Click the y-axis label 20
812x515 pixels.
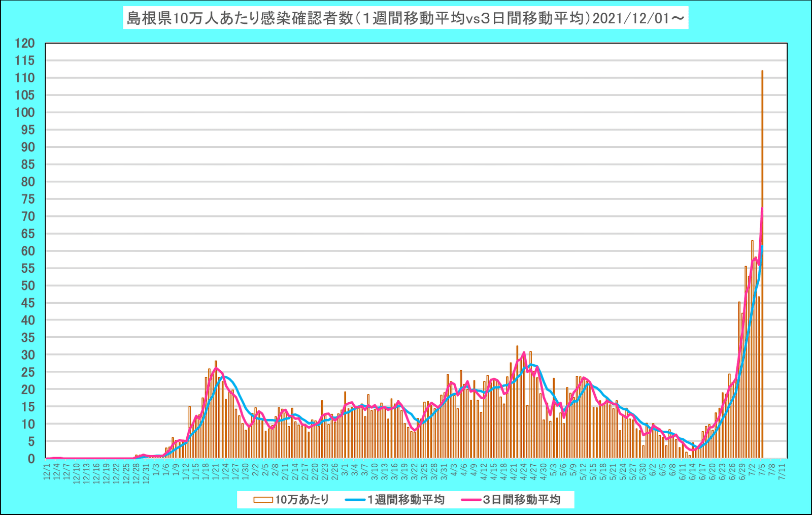click(x=28, y=389)
